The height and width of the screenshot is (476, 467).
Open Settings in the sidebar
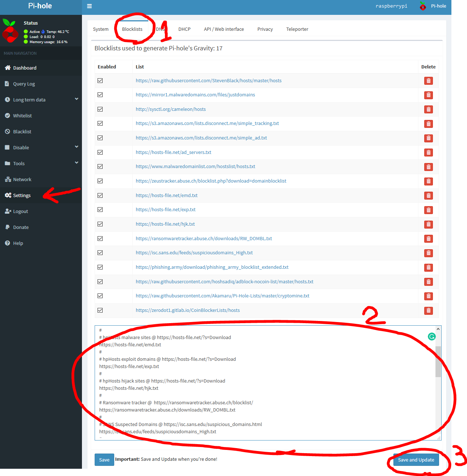pyautogui.click(x=41, y=195)
